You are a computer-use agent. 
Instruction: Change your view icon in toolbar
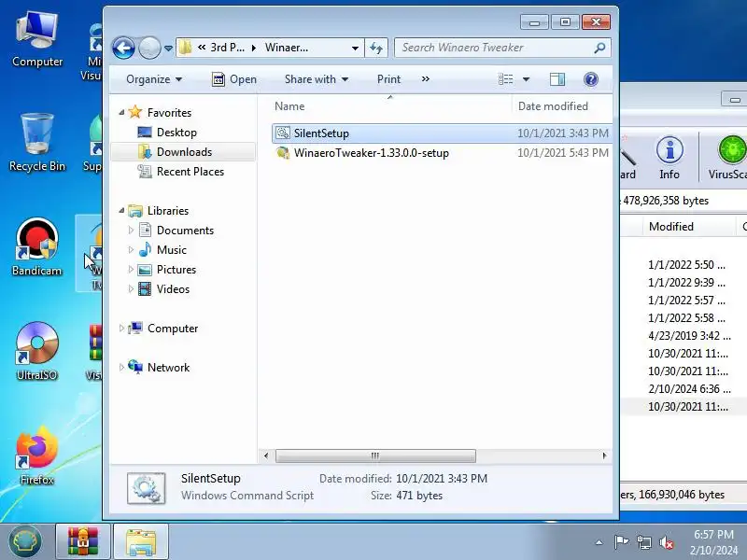pos(505,79)
